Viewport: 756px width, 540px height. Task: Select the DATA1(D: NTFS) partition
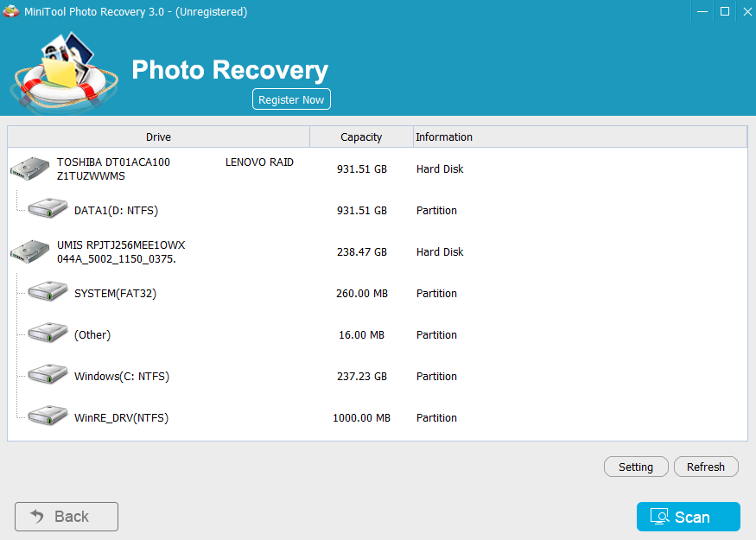point(378,210)
